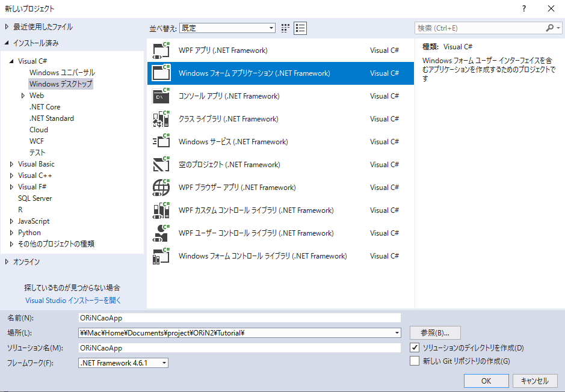Image resolution: width=565 pixels, height=392 pixels.
Task: Select .NET Core category
Action: coord(45,107)
